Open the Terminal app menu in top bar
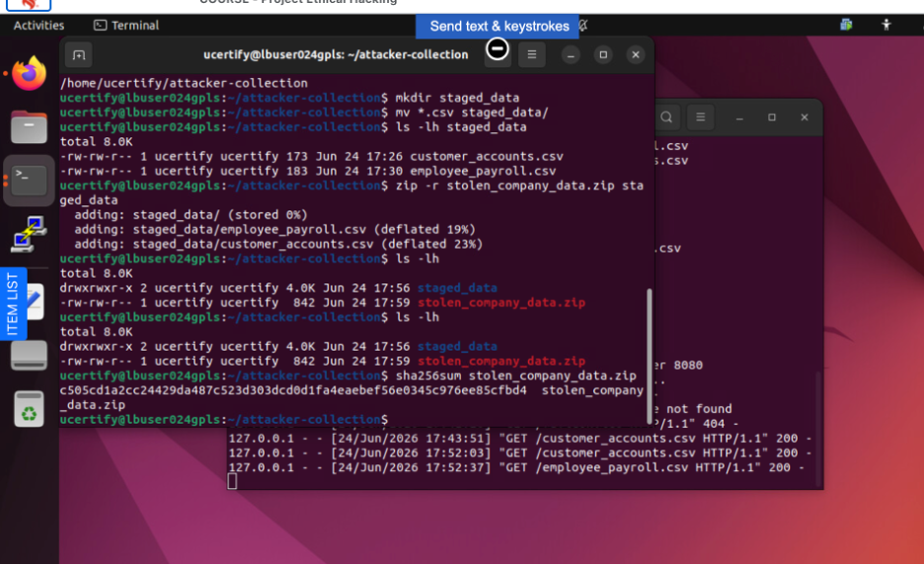The height and width of the screenshot is (565, 924). click(x=126, y=26)
